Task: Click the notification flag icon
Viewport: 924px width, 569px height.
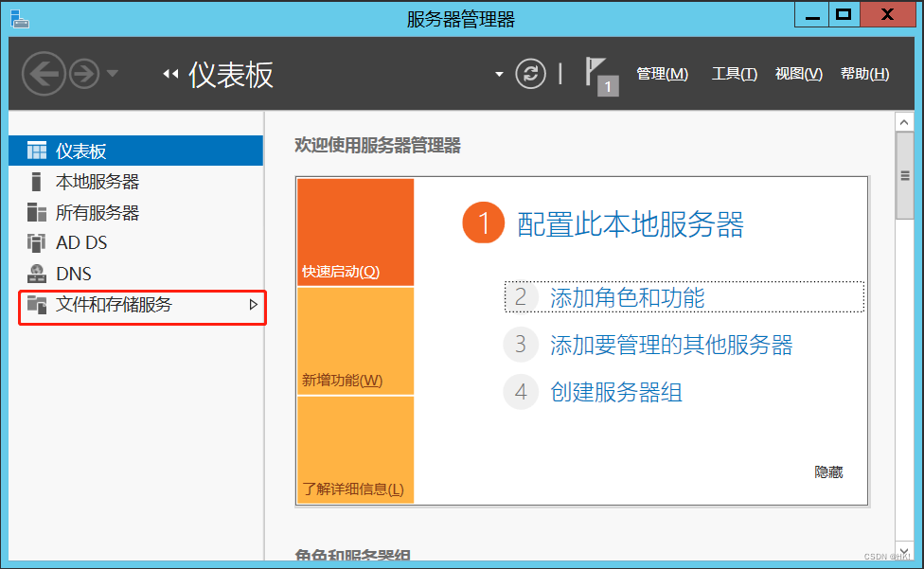Action: [594, 73]
